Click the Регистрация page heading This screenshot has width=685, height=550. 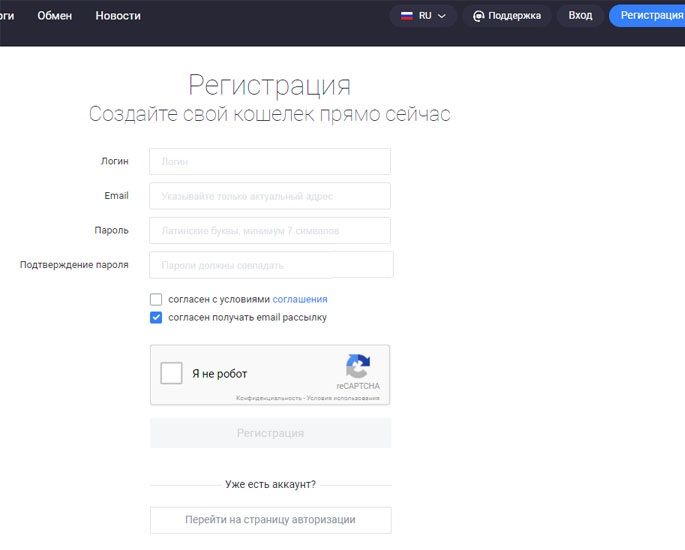[270, 85]
